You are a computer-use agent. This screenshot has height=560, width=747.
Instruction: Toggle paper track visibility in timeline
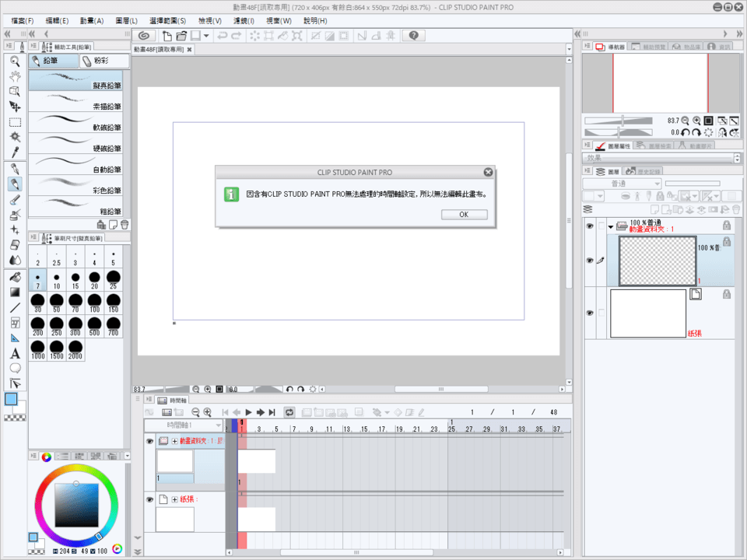[149, 499]
